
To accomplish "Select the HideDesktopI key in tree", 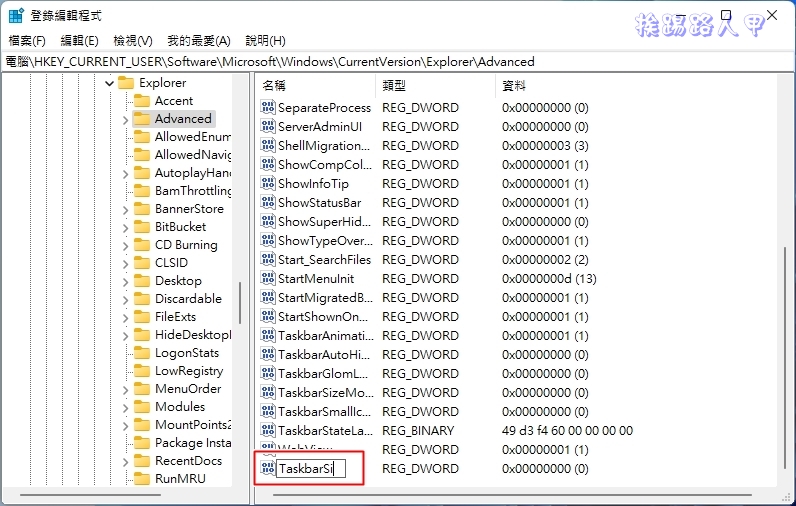I will point(192,335).
